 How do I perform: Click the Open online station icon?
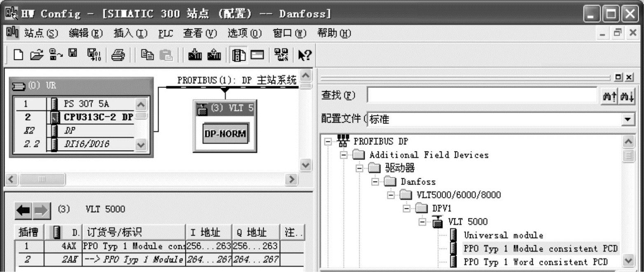(x=56, y=54)
